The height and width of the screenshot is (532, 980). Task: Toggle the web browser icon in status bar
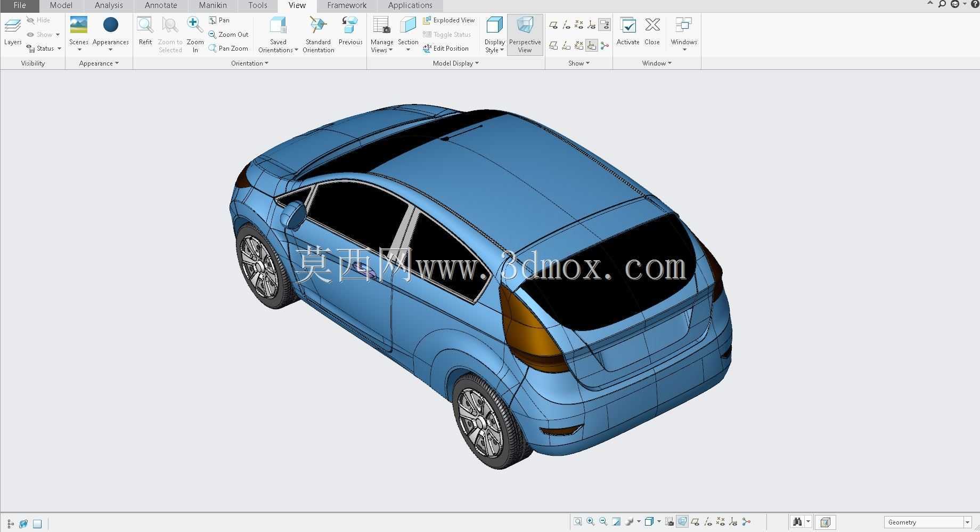click(23, 523)
